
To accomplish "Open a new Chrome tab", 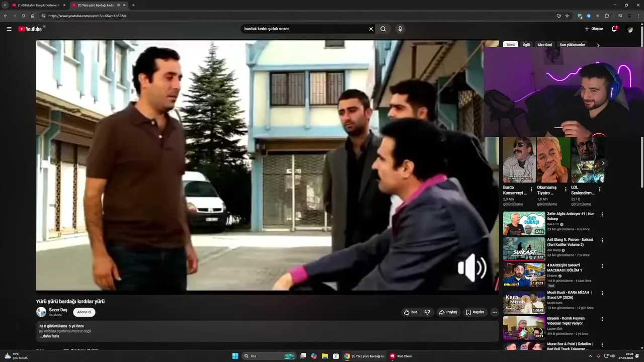I will click(133, 5).
